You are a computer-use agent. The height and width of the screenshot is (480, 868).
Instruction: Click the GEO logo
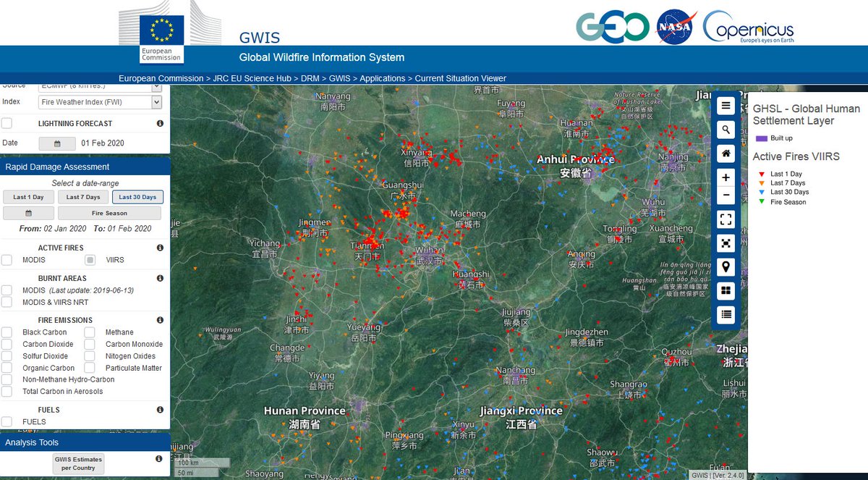[x=612, y=28]
